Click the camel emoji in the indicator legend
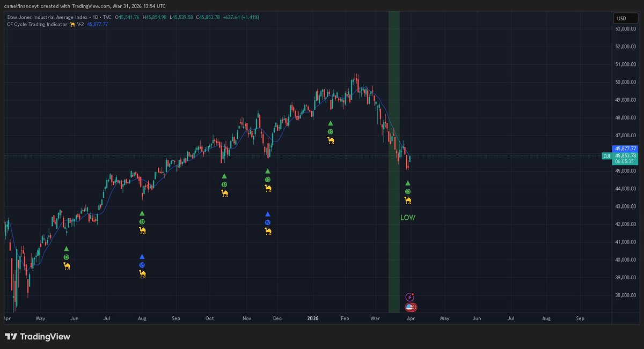This screenshot has height=349, width=644. pos(71,24)
